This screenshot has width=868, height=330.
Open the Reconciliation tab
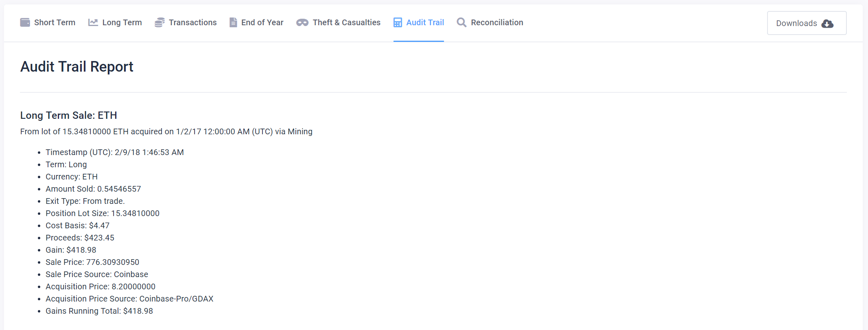click(490, 22)
